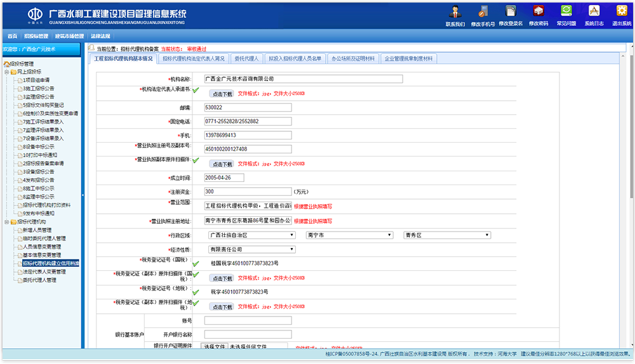Switch to 委托代理人 tab
This screenshot has height=364, width=635.
pos(246,58)
